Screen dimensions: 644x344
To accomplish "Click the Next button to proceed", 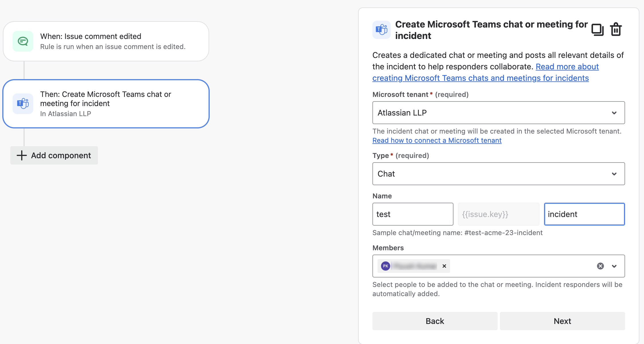I will 562,320.
